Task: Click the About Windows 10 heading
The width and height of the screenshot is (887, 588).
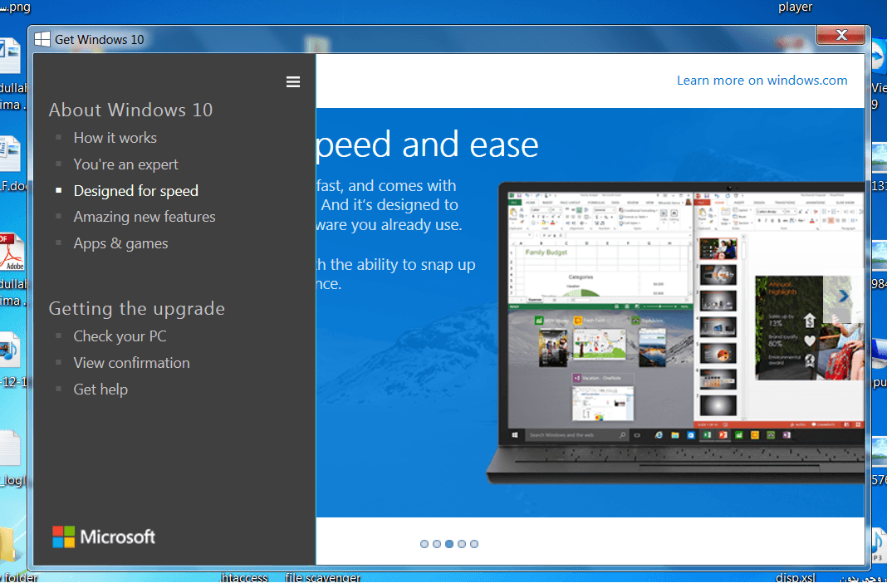Action: (130, 110)
